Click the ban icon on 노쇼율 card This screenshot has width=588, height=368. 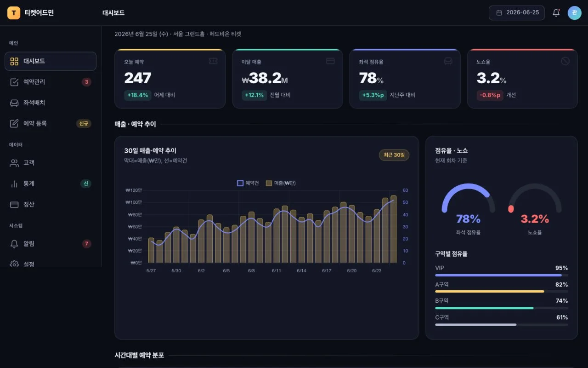point(565,61)
